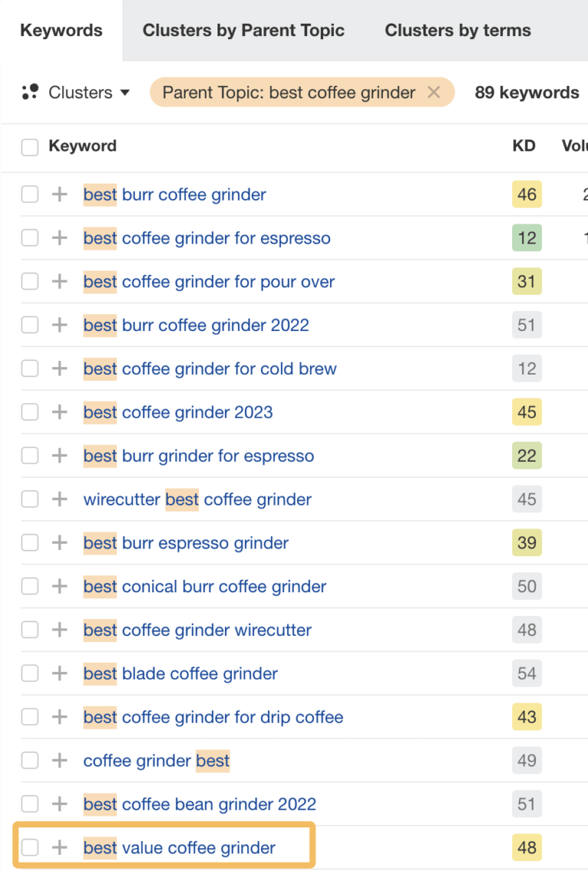Click the plus icon beside "best burr espresso grinder"
The image size is (588, 871).
[59, 543]
